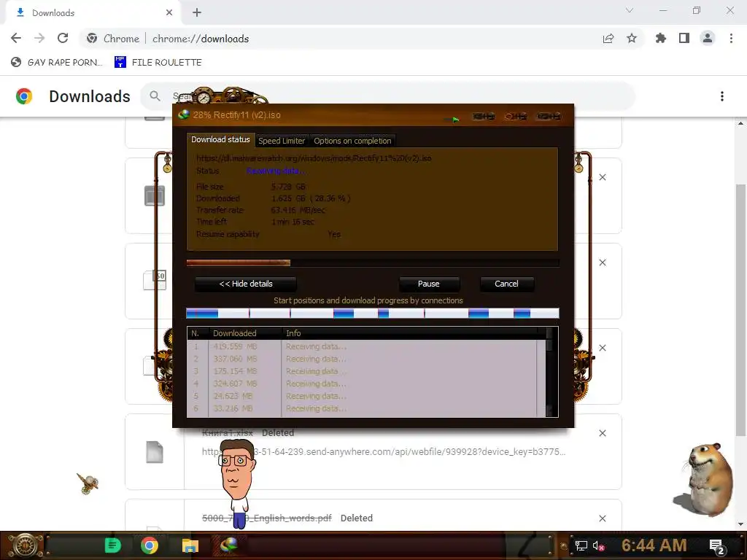Open File Explorer from the taskbar
747x560 pixels.
[190, 545]
